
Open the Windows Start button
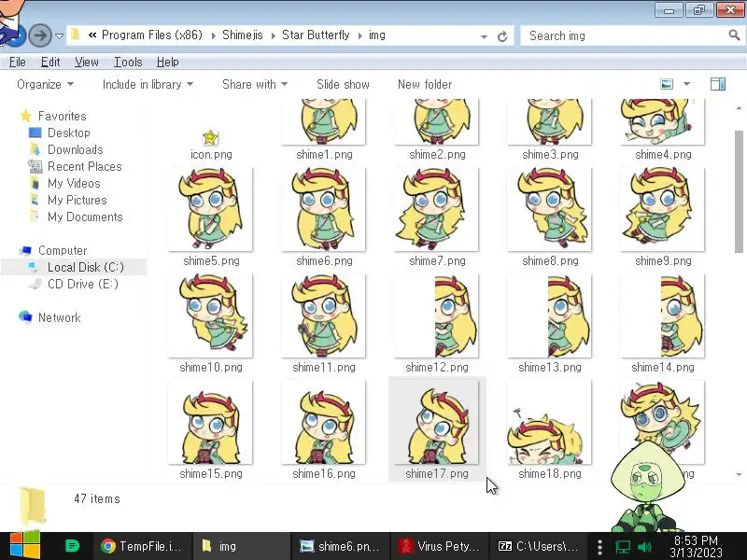(x=25, y=546)
